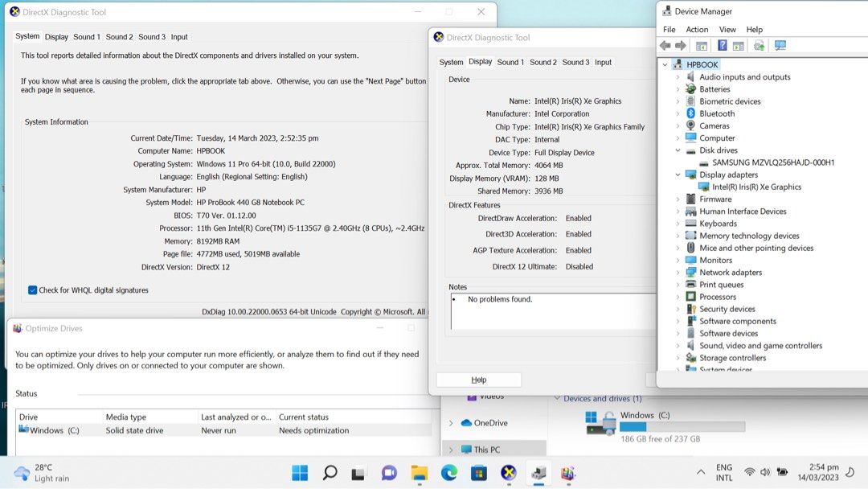Click the Help toolbar icon in Device Manager
This screenshot has height=489, width=868.
coord(722,46)
